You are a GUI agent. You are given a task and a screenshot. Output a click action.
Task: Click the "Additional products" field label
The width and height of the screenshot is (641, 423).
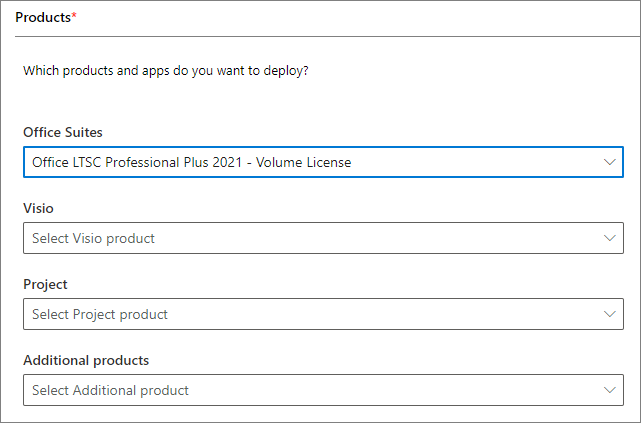[x=86, y=360]
